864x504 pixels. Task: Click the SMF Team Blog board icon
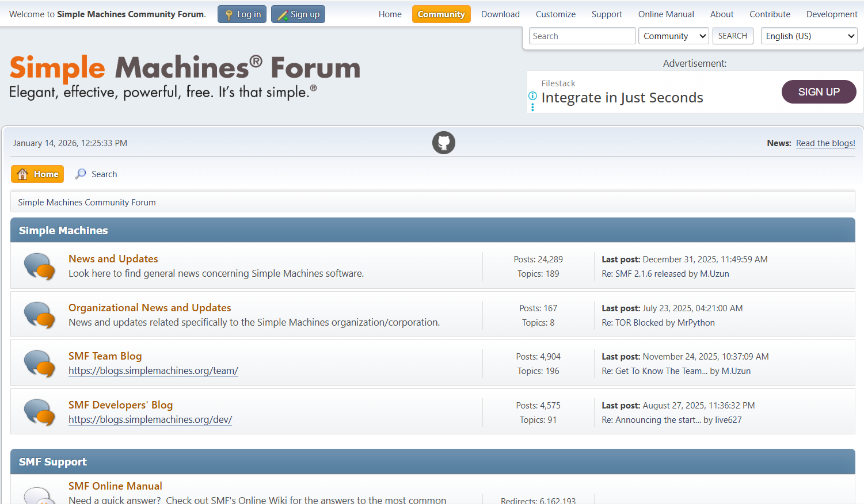pos(39,364)
